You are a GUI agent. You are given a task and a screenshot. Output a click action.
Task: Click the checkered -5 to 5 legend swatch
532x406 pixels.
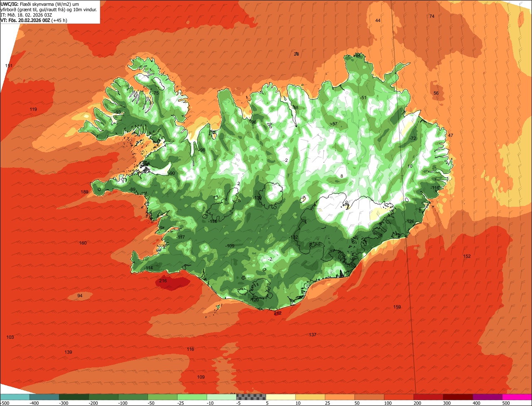[x=251, y=397]
